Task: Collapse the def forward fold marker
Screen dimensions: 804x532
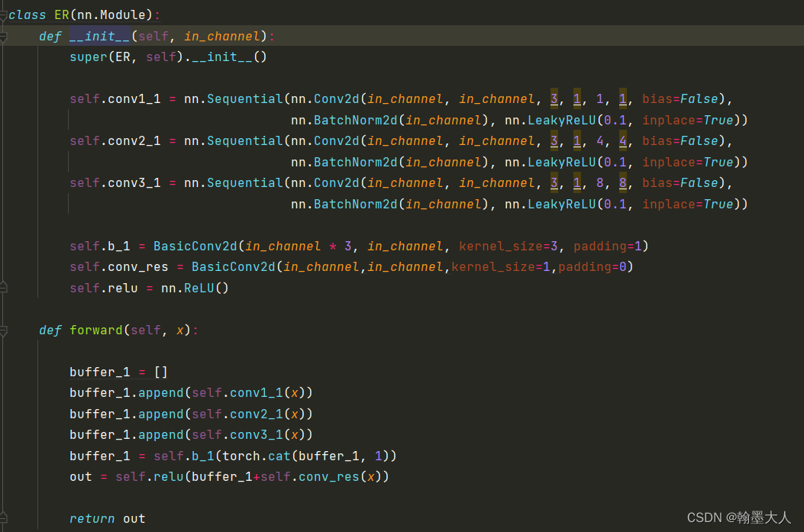Action: point(3,330)
